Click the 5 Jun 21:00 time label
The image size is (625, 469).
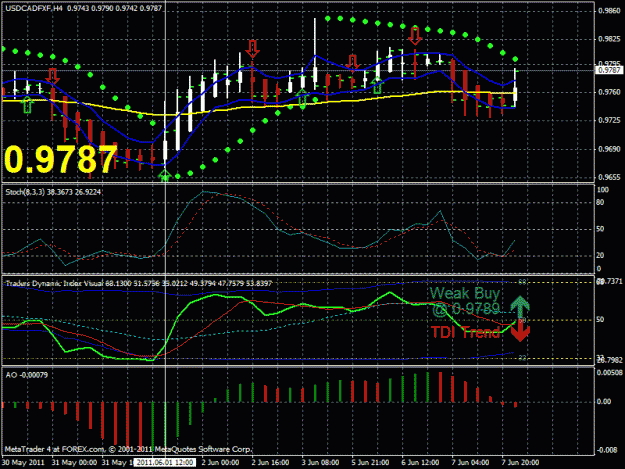pos(370,463)
